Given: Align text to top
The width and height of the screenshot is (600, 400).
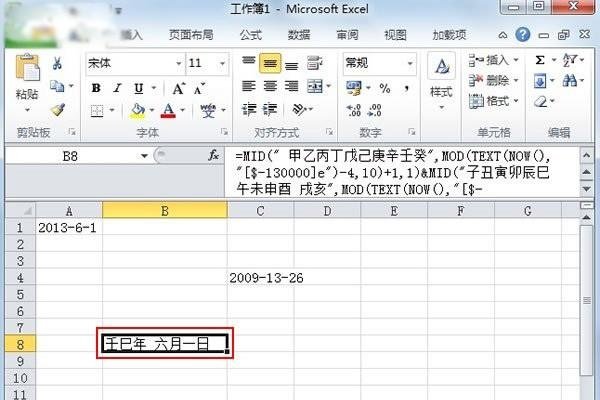Looking at the screenshot, I should pyautogui.click(x=248, y=61).
